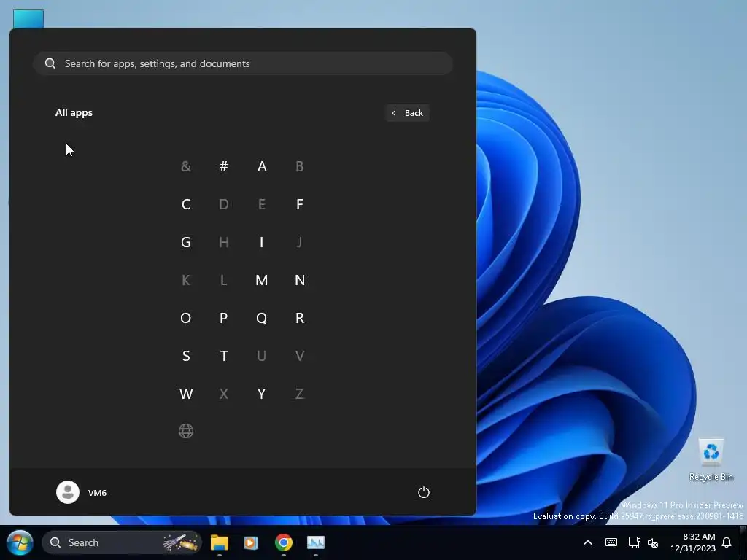Click the Back button in All apps
The height and width of the screenshot is (560, 747).
(x=407, y=113)
